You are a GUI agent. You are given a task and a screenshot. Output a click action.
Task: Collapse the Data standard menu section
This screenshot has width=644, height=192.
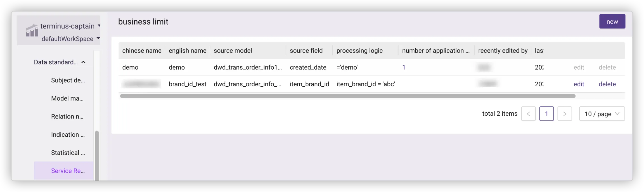click(83, 62)
